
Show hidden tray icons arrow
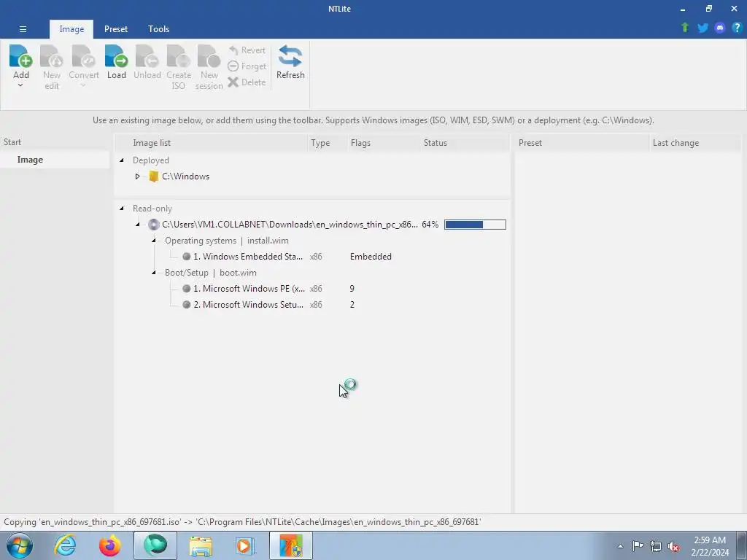[x=620, y=546]
